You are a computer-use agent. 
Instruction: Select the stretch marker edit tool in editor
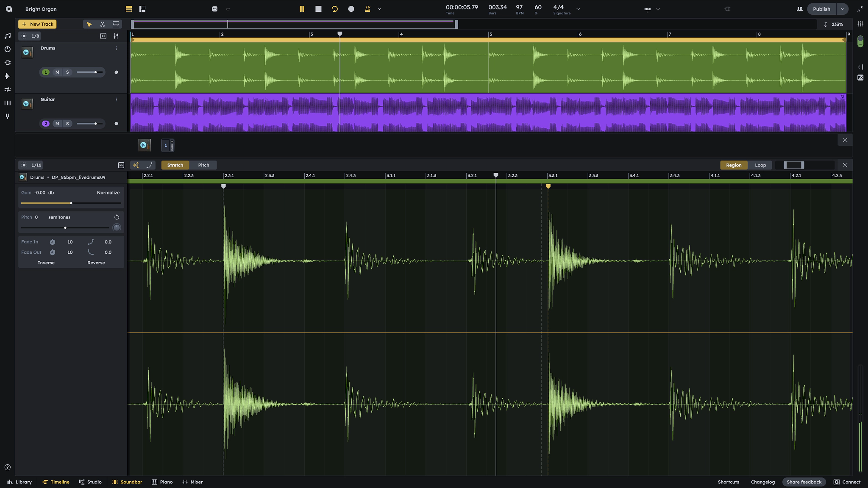point(136,165)
